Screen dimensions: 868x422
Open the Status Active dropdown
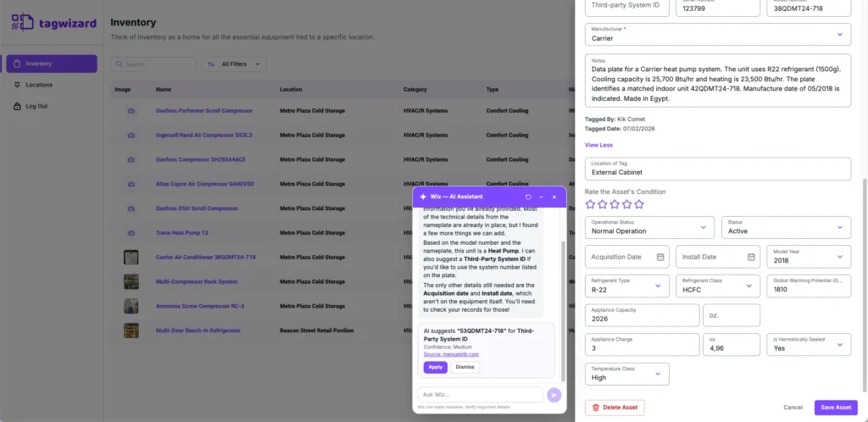(x=786, y=227)
